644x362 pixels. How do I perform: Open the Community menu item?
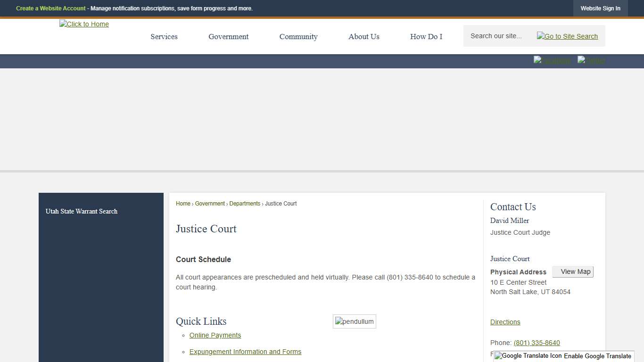pyautogui.click(x=298, y=36)
